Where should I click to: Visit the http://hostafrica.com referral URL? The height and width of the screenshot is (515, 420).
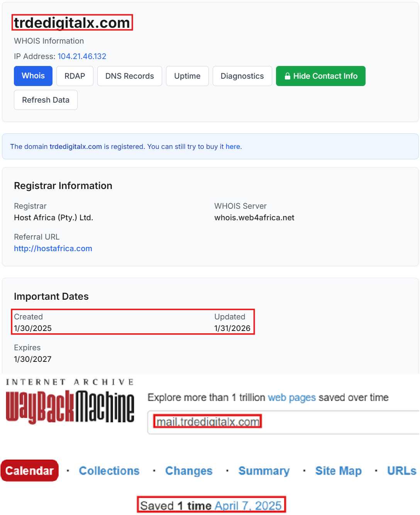[x=53, y=248]
